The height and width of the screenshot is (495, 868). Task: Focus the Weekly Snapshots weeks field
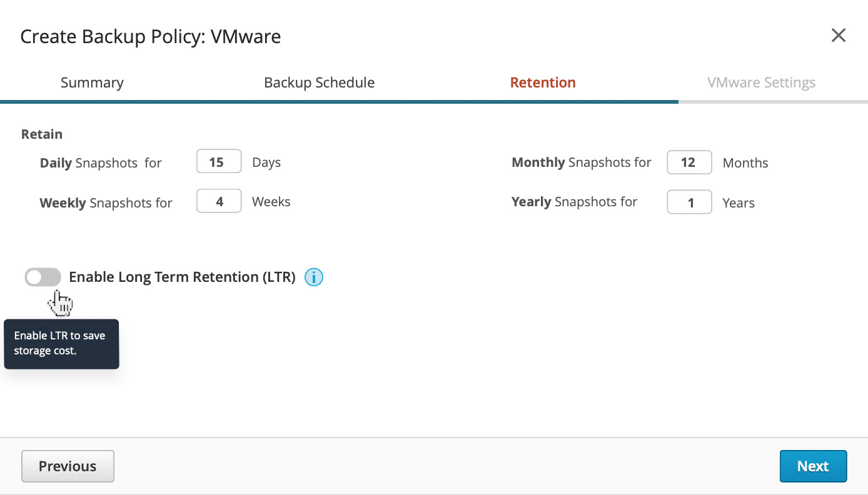click(218, 202)
